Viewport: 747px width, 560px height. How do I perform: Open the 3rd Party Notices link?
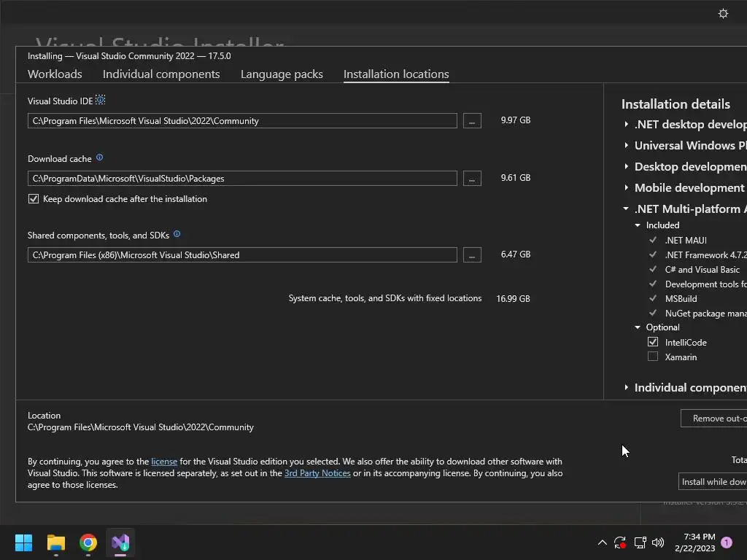pyautogui.click(x=317, y=473)
